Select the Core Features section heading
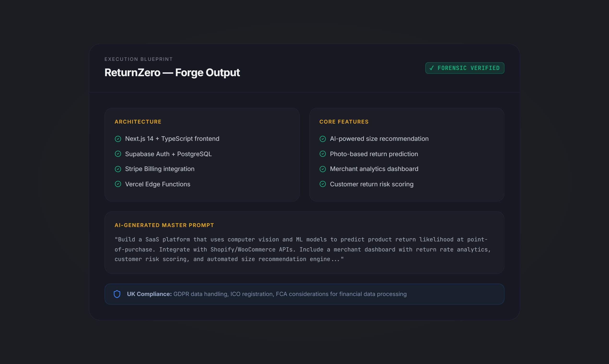The image size is (609, 364). 344,122
